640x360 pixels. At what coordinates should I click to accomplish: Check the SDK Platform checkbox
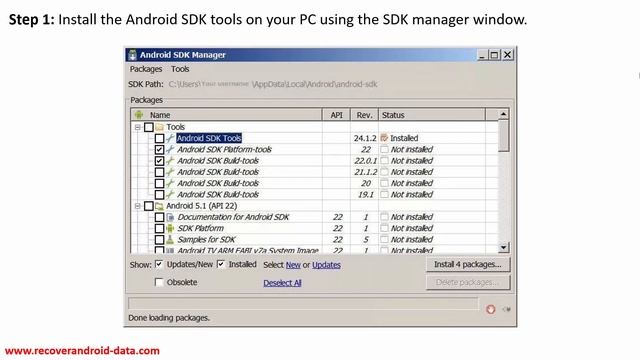pos(160,229)
